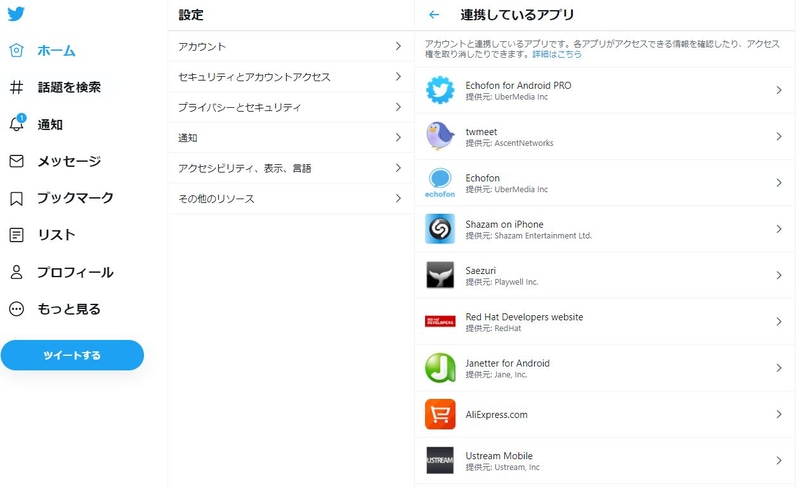Click the Twitter bird logo
Viewport: 800px width, 489px height.
[16, 14]
